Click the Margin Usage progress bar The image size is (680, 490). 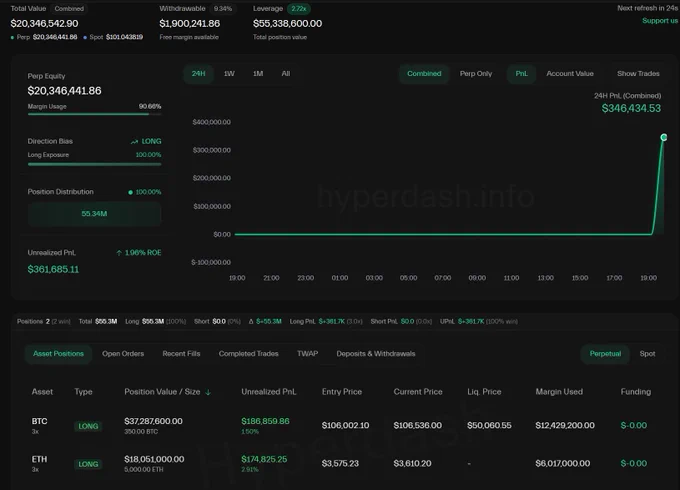point(94,114)
